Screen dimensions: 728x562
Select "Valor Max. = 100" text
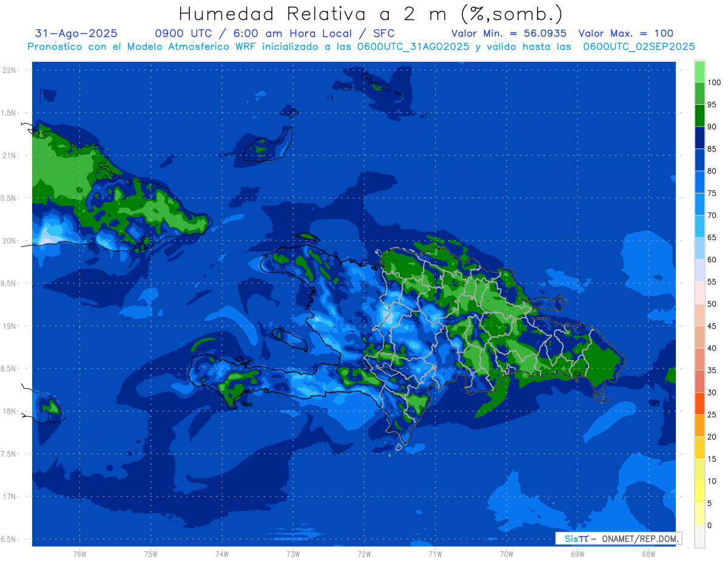coord(626,33)
